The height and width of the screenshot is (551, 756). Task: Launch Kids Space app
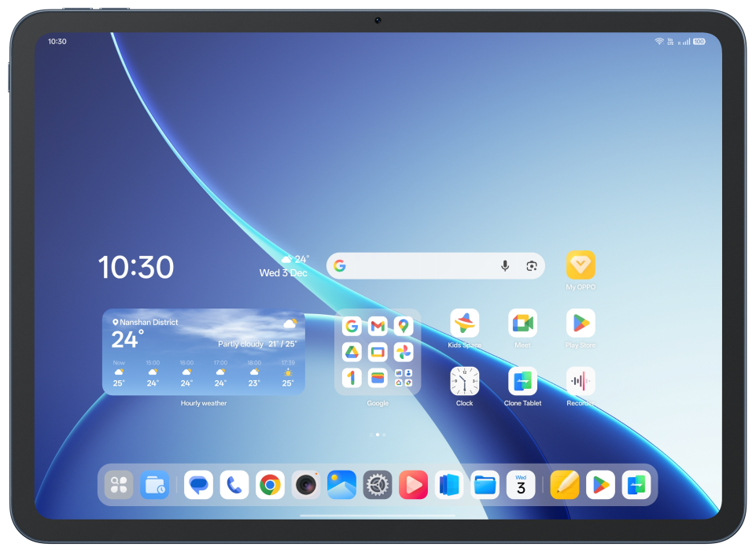tap(464, 324)
